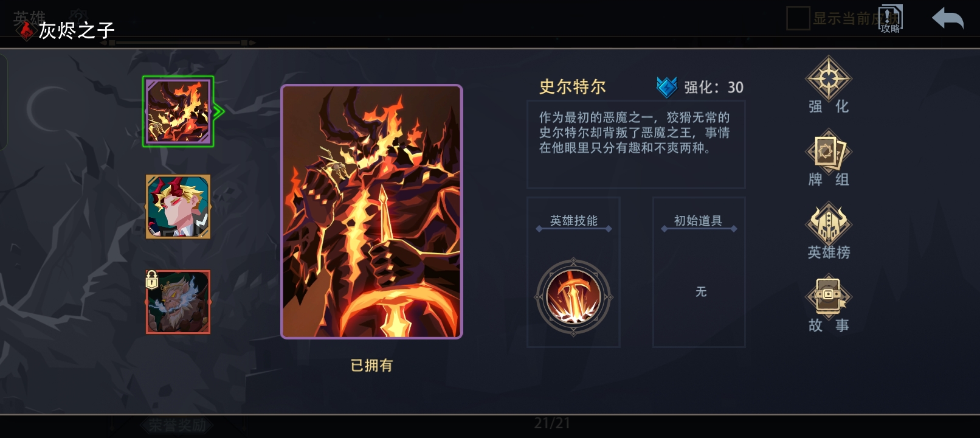Select the lava demon hero thumbnail
This screenshot has width=980, height=438.
tap(178, 111)
